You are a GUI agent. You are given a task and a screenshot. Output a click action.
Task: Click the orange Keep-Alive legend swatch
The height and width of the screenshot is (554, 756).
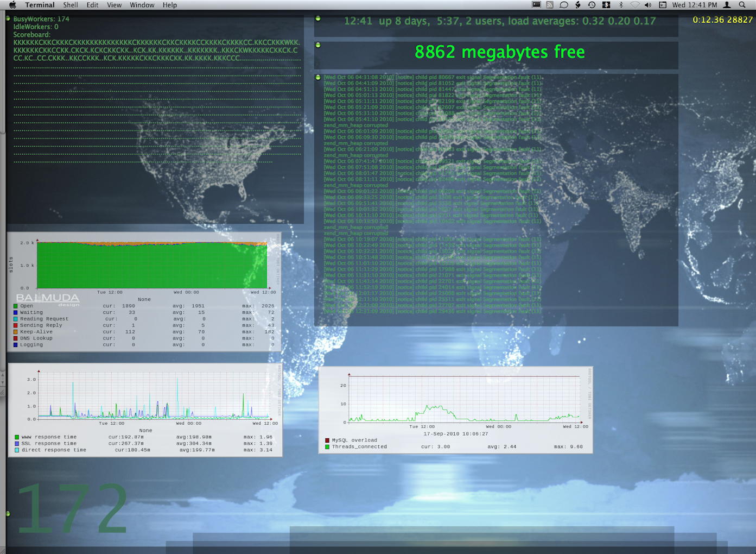[x=16, y=332]
